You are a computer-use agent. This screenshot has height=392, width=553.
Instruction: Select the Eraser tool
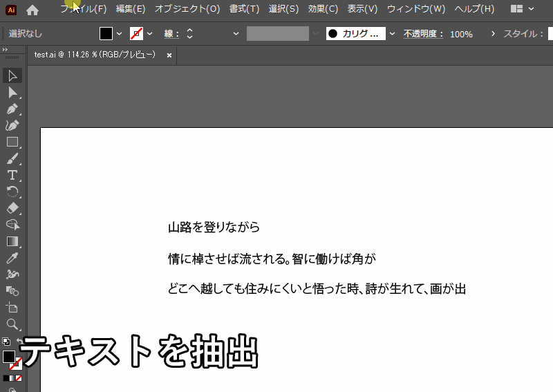point(12,208)
